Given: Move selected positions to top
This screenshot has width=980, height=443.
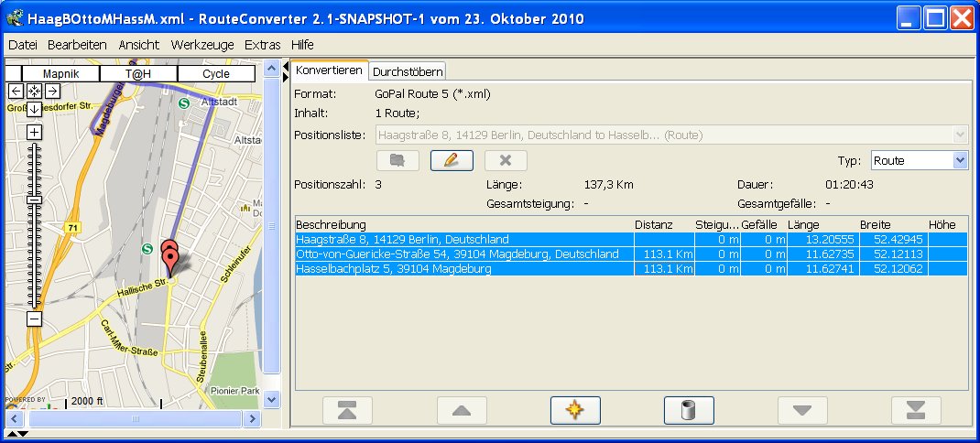Looking at the screenshot, I should (347, 411).
